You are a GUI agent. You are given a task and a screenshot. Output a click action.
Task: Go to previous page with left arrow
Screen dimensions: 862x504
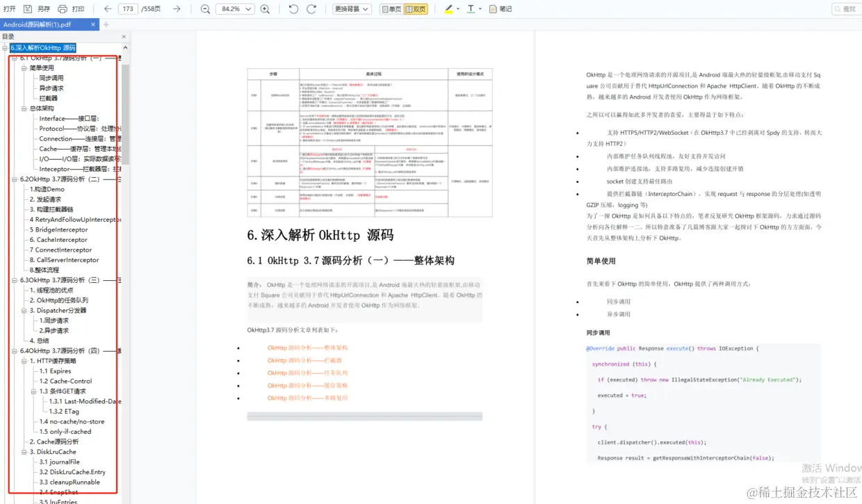[x=108, y=9]
